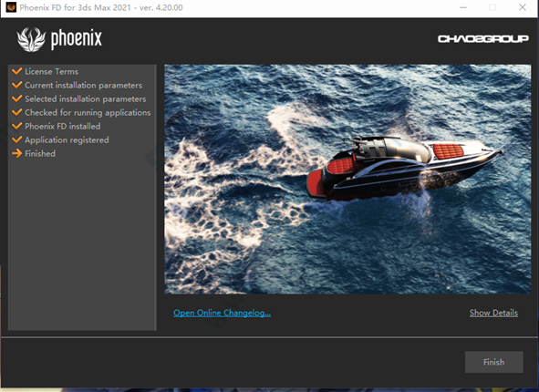Click the speedboat splash image

(x=347, y=179)
